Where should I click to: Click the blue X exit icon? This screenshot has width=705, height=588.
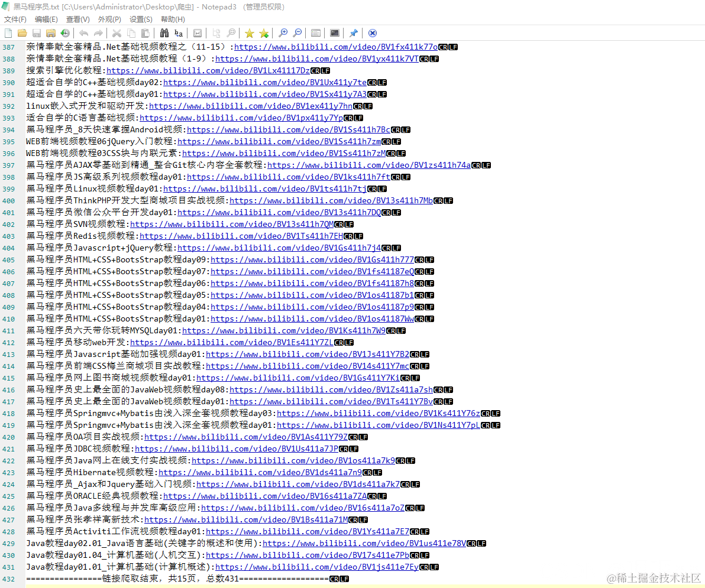point(372,33)
